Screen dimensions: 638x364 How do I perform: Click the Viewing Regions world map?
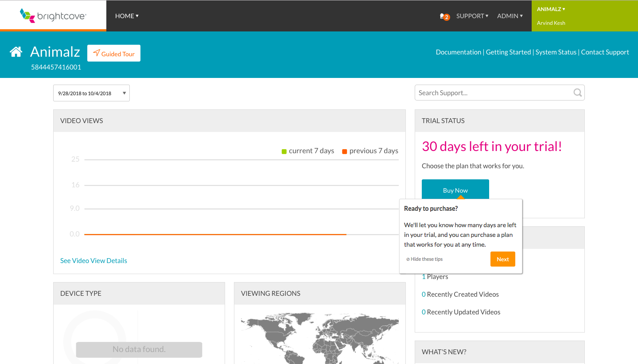[319, 338]
